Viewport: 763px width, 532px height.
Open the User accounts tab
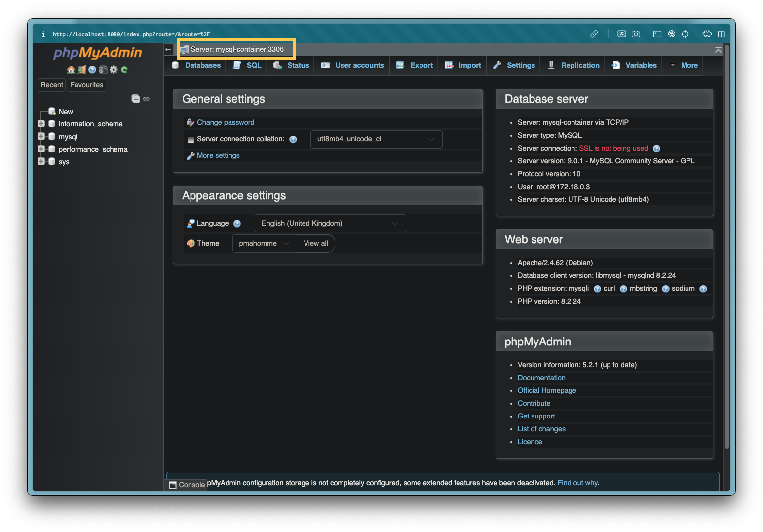pos(352,65)
